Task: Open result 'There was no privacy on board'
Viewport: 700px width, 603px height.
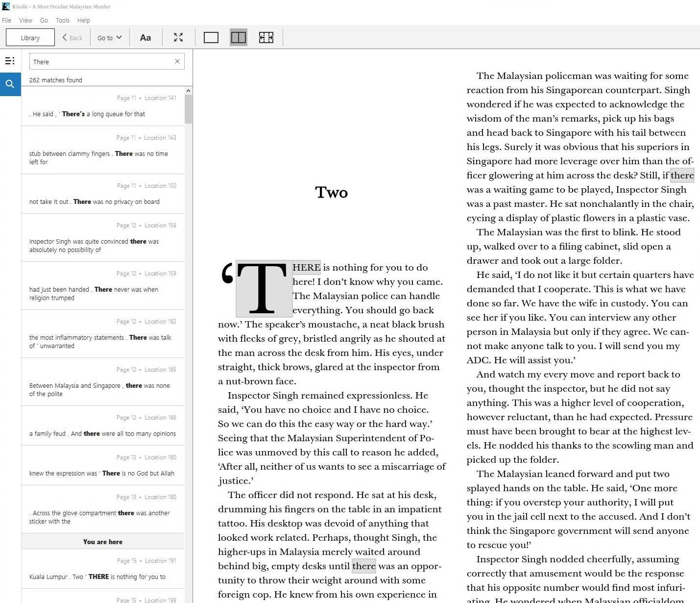Action: tap(103, 194)
